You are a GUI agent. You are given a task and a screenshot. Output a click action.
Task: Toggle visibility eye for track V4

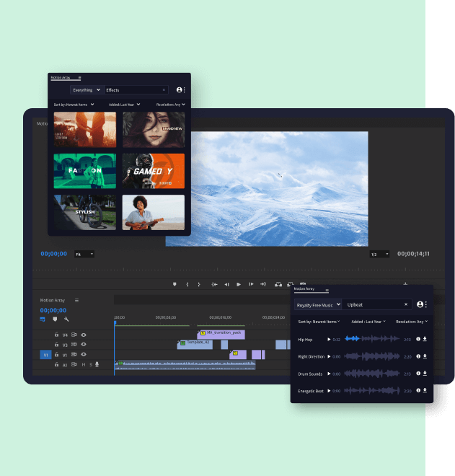84,335
